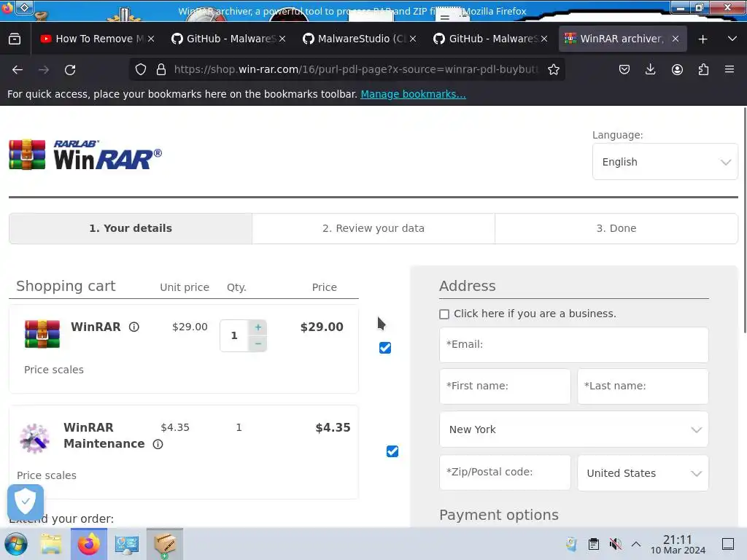Bookmark this page with the star

[553, 69]
